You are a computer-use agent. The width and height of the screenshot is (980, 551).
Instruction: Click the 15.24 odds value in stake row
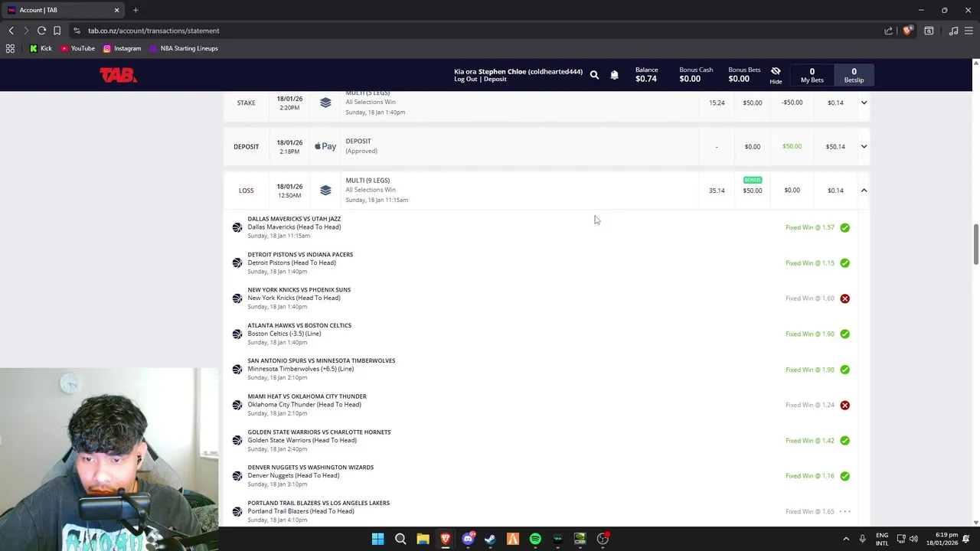point(717,103)
